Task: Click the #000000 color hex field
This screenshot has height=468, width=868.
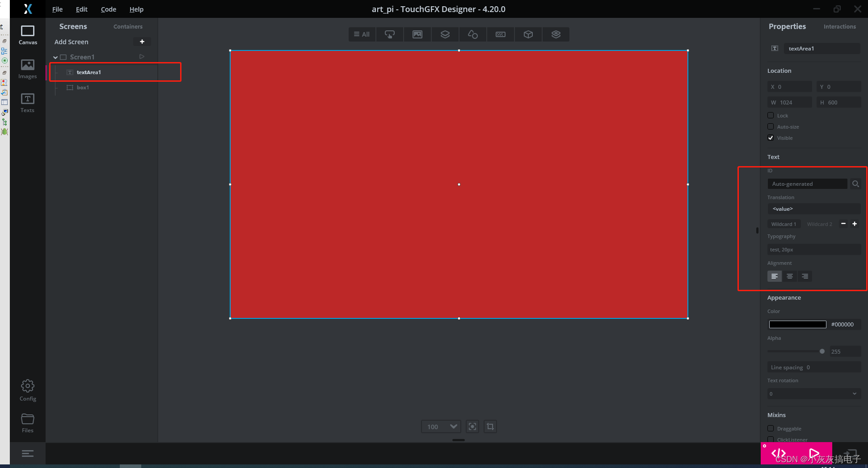Action: (x=844, y=324)
